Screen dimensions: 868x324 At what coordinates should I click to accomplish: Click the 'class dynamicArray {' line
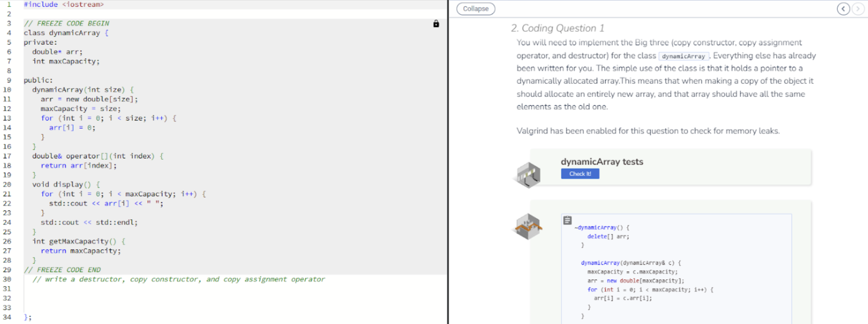click(66, 33)
